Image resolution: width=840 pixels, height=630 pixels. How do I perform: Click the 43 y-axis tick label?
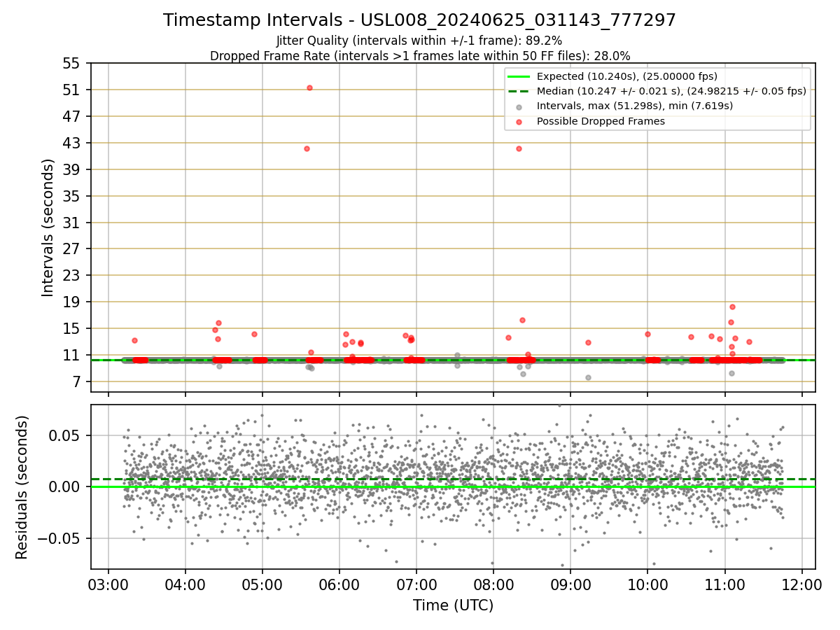(72, 143)
